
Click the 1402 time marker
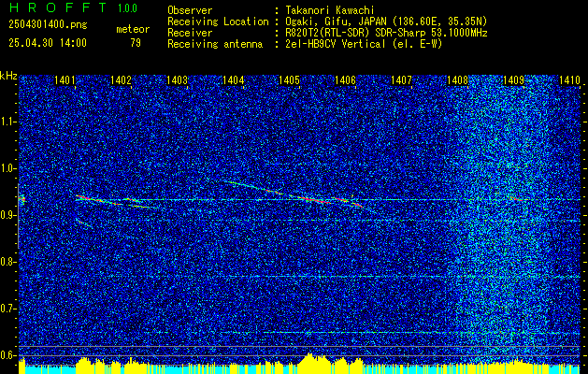point(121,79)
